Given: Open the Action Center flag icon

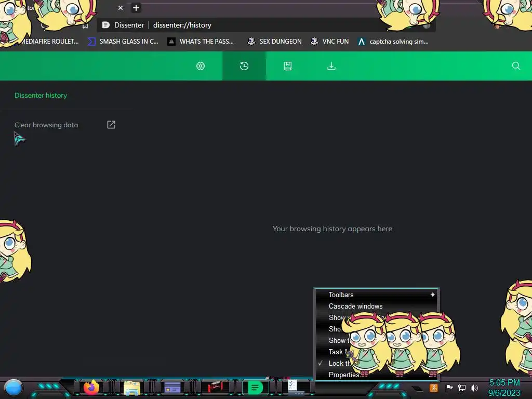Looking at the screenshot, I should coord(449,388).
